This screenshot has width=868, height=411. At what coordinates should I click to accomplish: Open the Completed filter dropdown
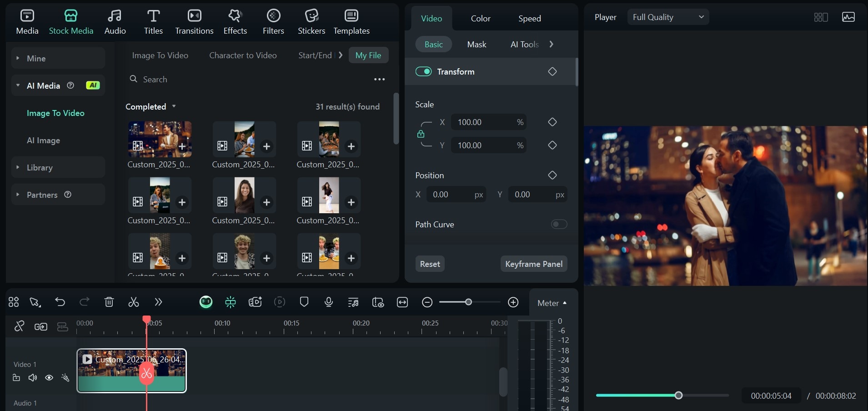pos(151,106)
